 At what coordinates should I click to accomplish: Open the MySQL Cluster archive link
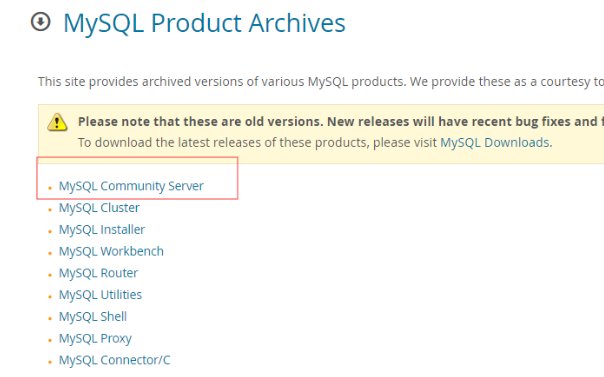[99, 208]
